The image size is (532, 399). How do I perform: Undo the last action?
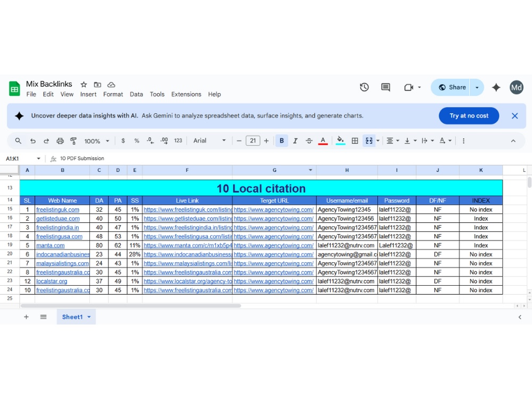tap(32, 141)
